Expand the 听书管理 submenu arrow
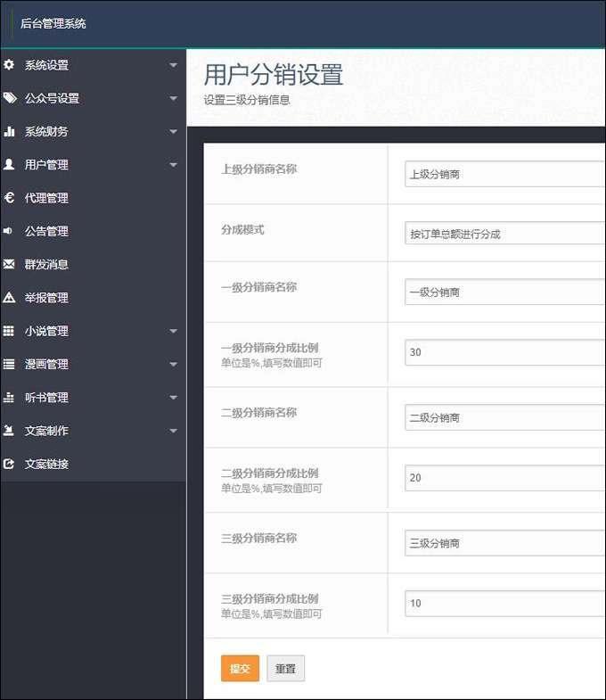 click(x=173, y=398)
